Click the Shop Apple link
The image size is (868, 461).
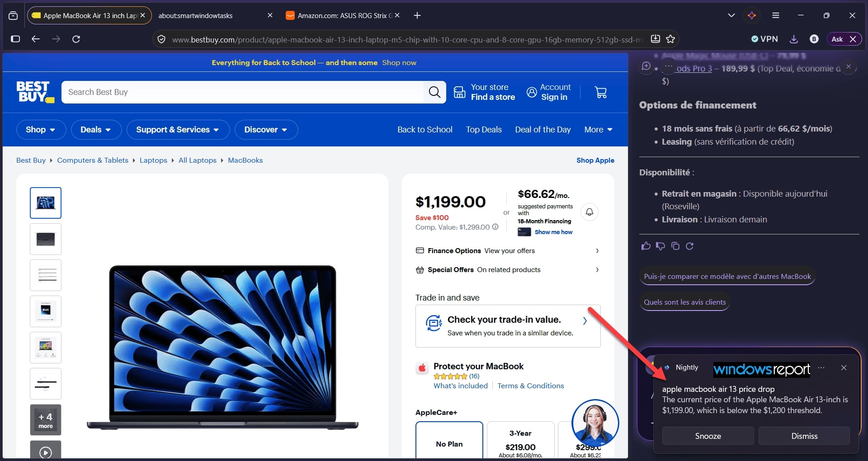pyautogui.click(x=595, y=160)
